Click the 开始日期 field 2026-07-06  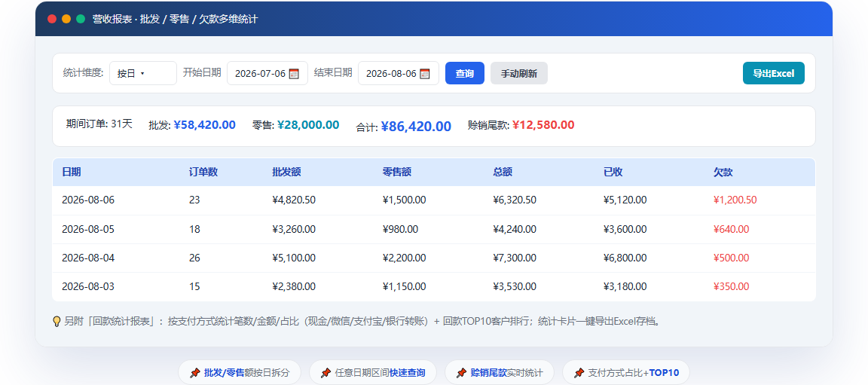[x=267, y=73]
